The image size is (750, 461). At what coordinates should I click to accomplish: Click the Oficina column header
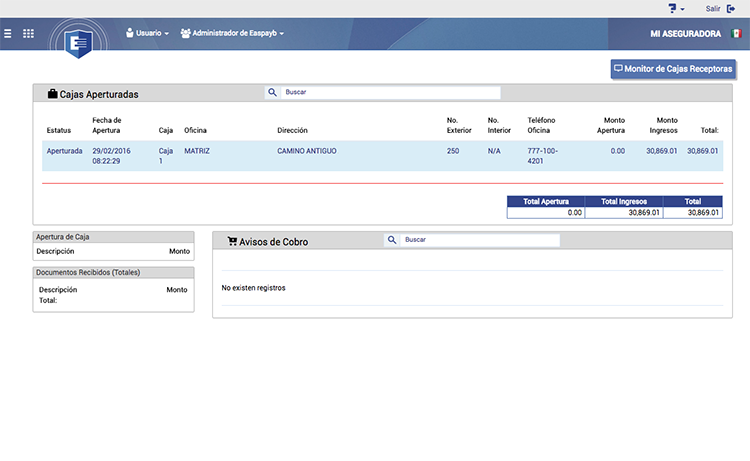point(195,130)
